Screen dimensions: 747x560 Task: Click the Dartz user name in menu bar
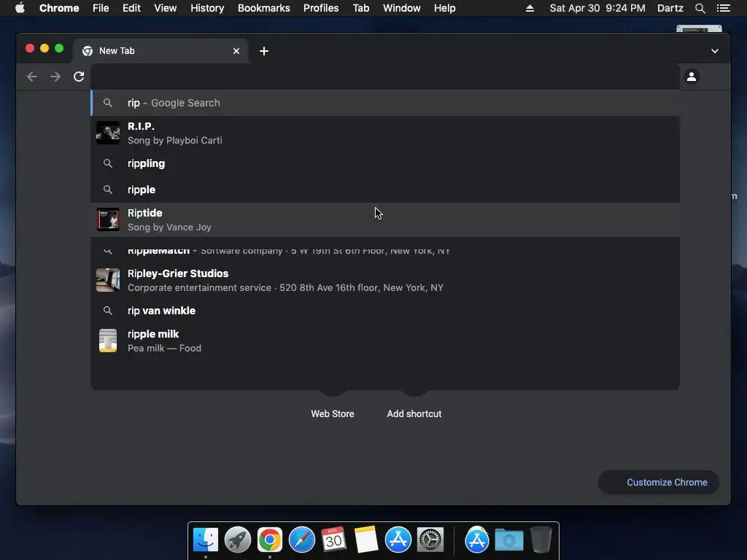670,8
